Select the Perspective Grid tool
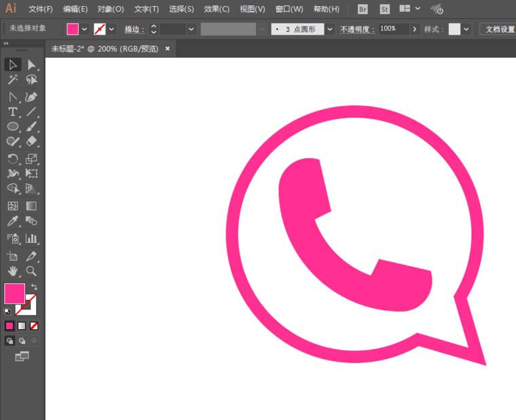The height and width of the screenshot is (420, 516). [x=31, y=189]
